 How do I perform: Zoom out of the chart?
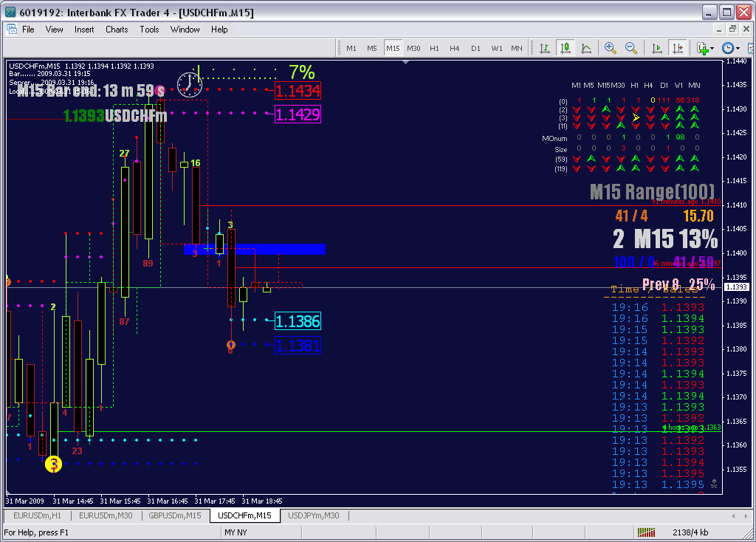click(631, 48)
